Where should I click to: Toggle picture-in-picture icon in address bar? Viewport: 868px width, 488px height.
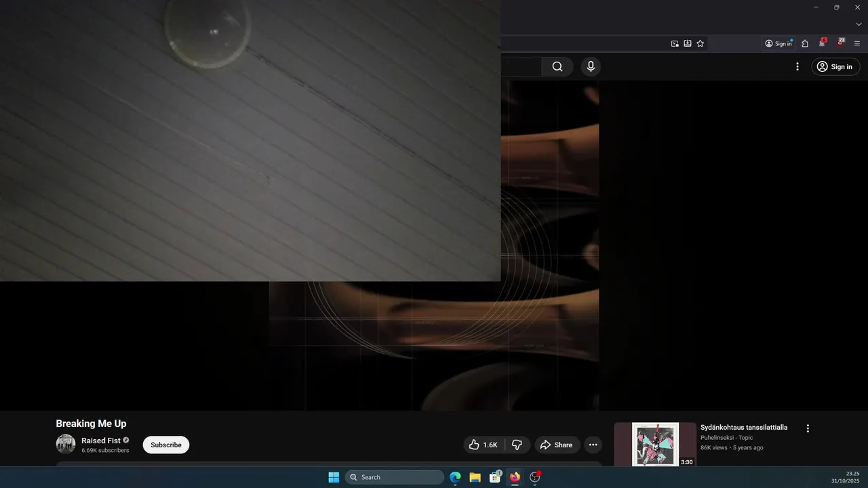675,43
